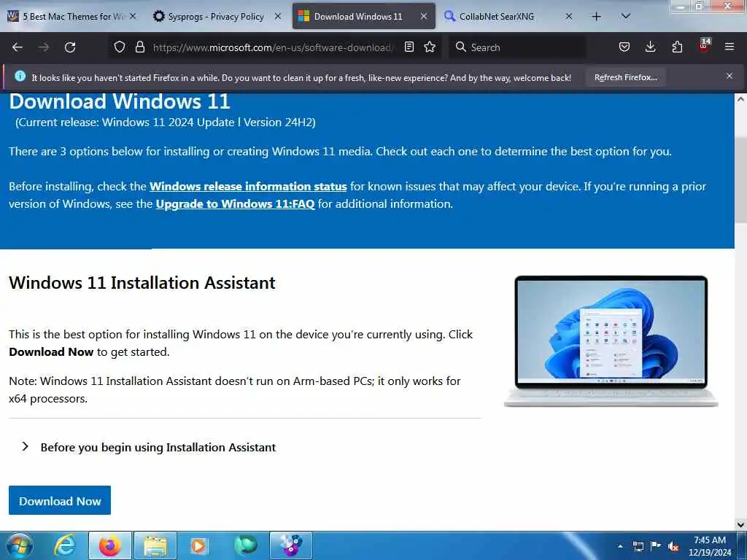Screen dimensions: 747x560
Task: Click the muted volume speaker tray icon
Action: click(673, 546)
